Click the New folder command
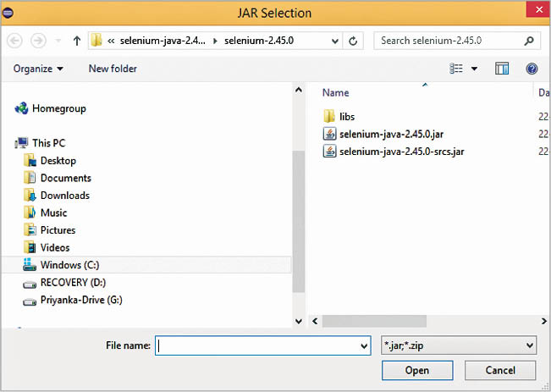 pos(113,69)
